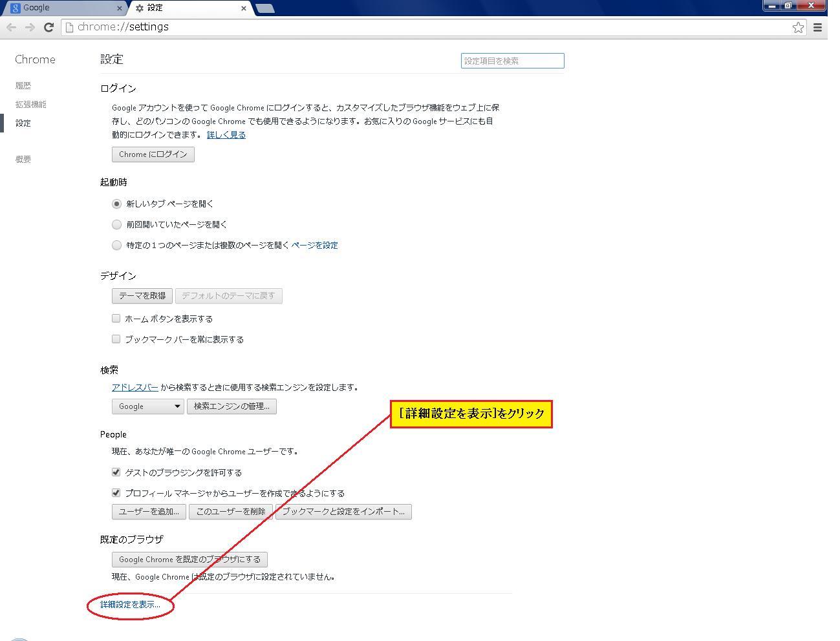Click the 既定のブラウザ section heading

132,540
